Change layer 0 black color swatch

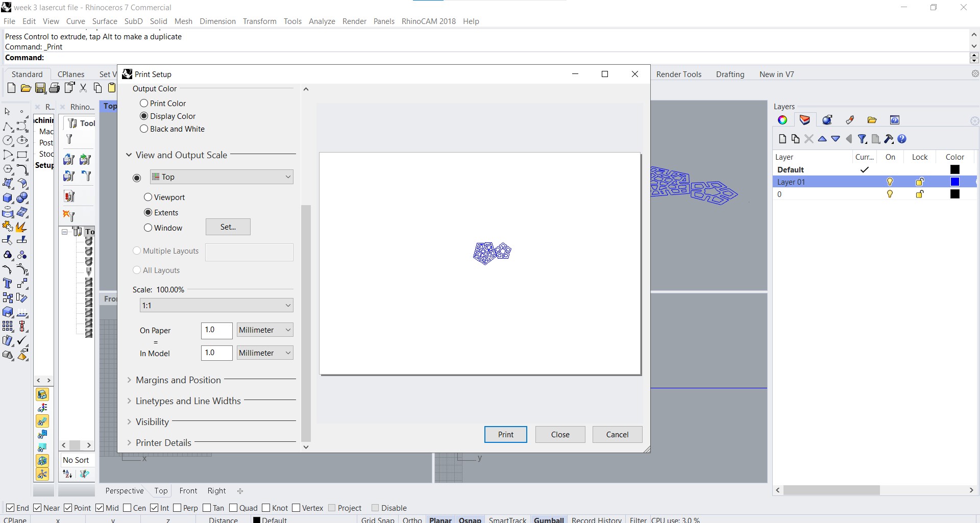[955, 194]
